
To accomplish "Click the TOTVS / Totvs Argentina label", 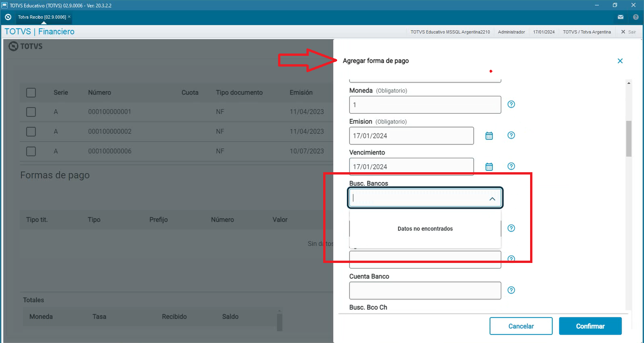I will coord(587,32).
